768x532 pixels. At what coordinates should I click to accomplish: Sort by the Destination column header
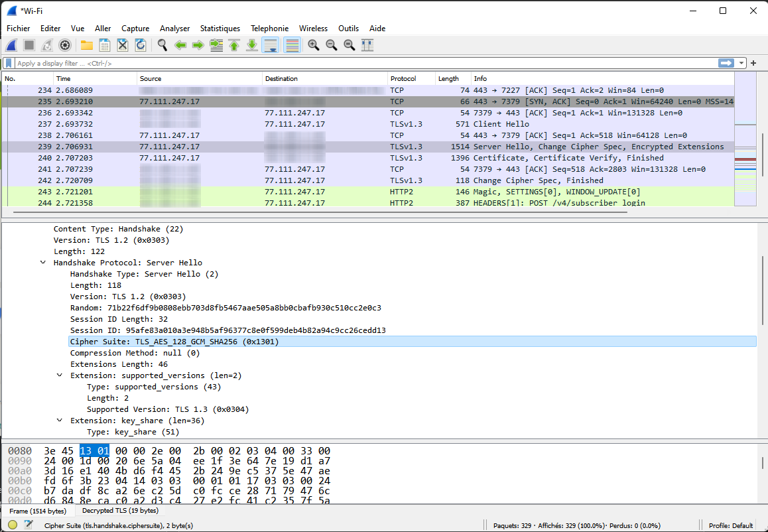tap(325, 78)
